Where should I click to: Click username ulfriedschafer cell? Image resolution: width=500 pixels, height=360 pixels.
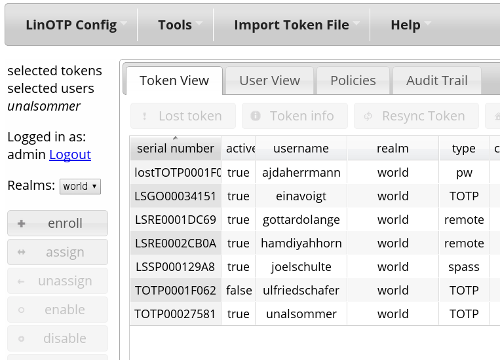point(301,290)
